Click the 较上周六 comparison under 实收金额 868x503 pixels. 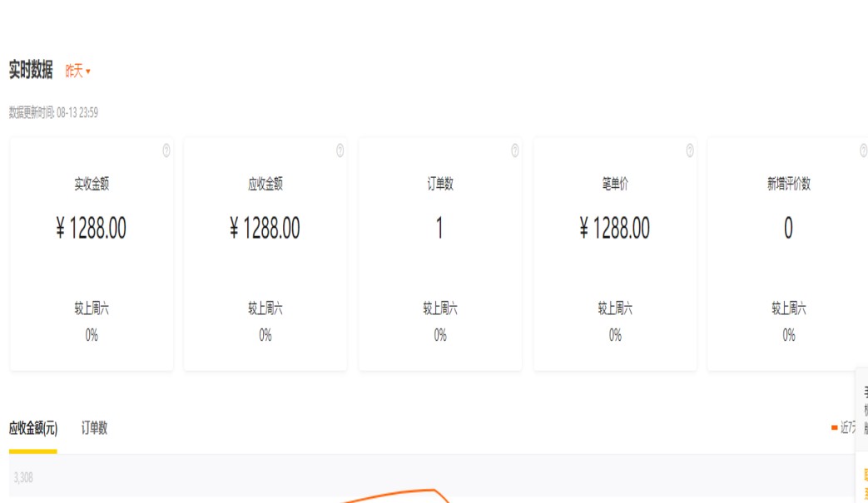[92, 309]
